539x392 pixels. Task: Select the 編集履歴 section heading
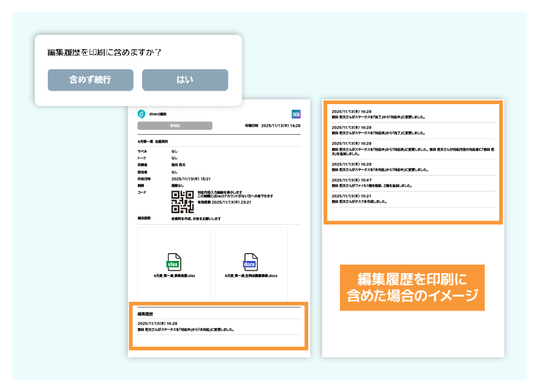coord(145,313)
